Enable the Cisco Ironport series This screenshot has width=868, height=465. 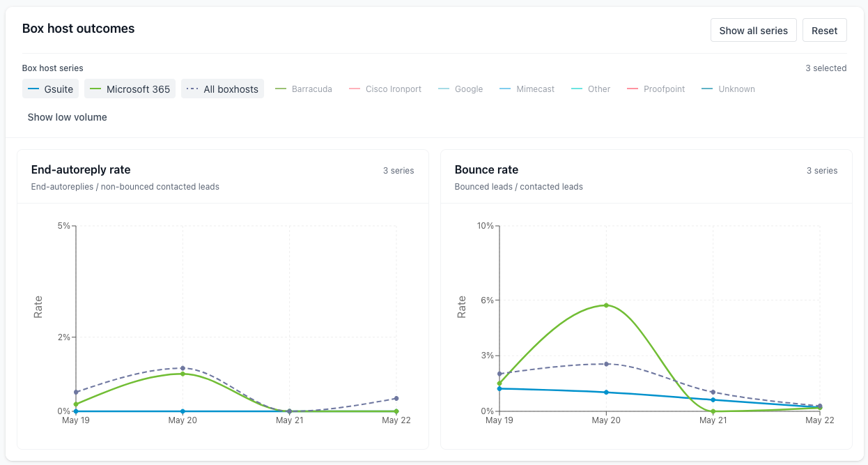pos(385,89)
